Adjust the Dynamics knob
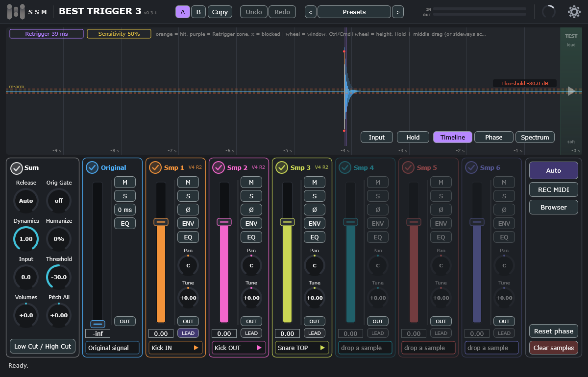 pyautogui.click(x=26, y=239)
